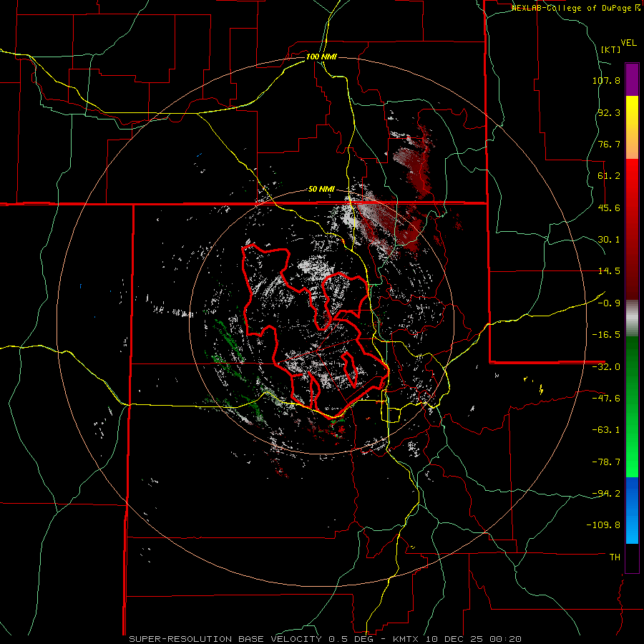
Task: Click the [KT] units label
Action: click(x=611, y=49)
